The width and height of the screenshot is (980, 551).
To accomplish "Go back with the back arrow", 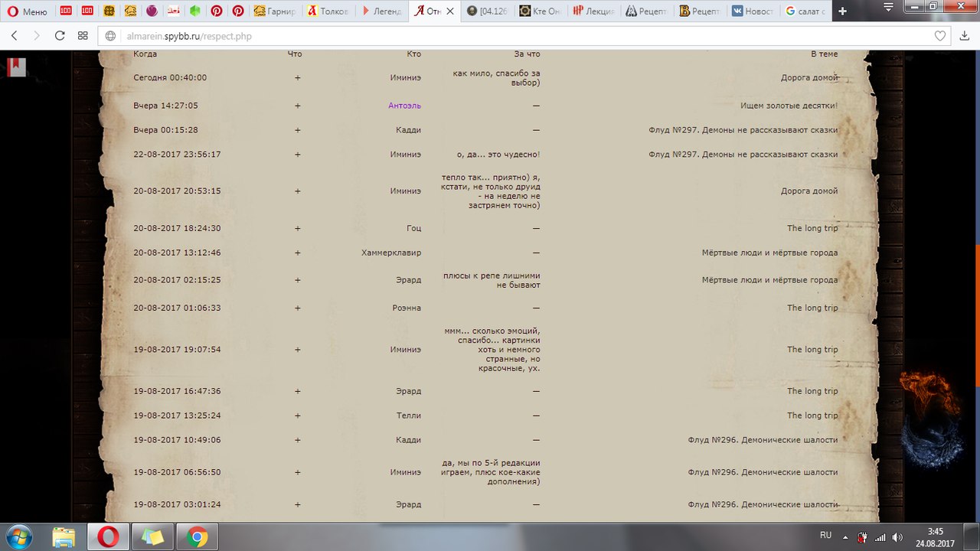I will pyautogui.click(x=15, y=36).
